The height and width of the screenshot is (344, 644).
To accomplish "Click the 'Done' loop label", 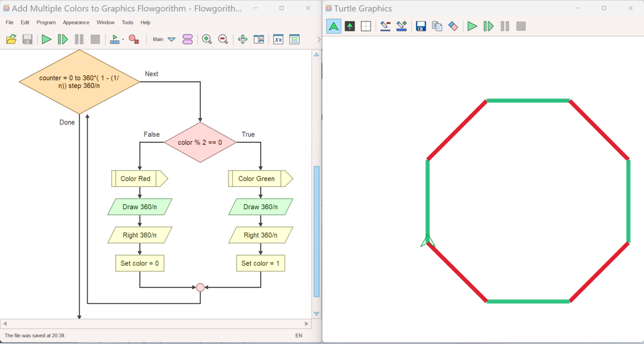I will (67, 122).
